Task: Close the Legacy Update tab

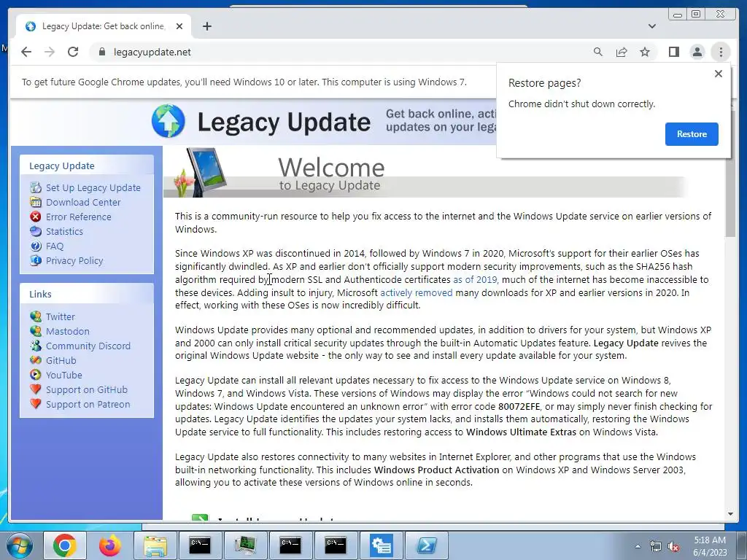Action: tap(179, 26)
